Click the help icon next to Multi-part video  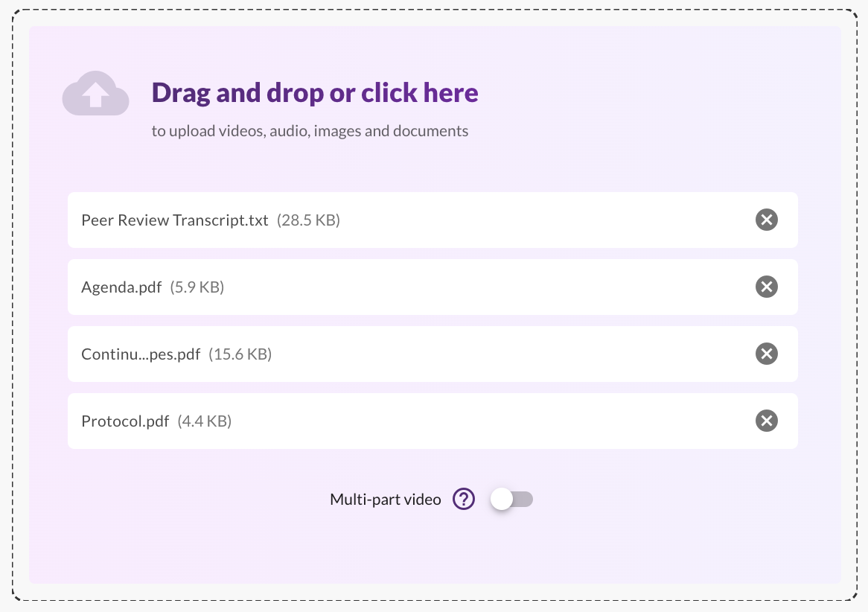click(x=463, y=499)
